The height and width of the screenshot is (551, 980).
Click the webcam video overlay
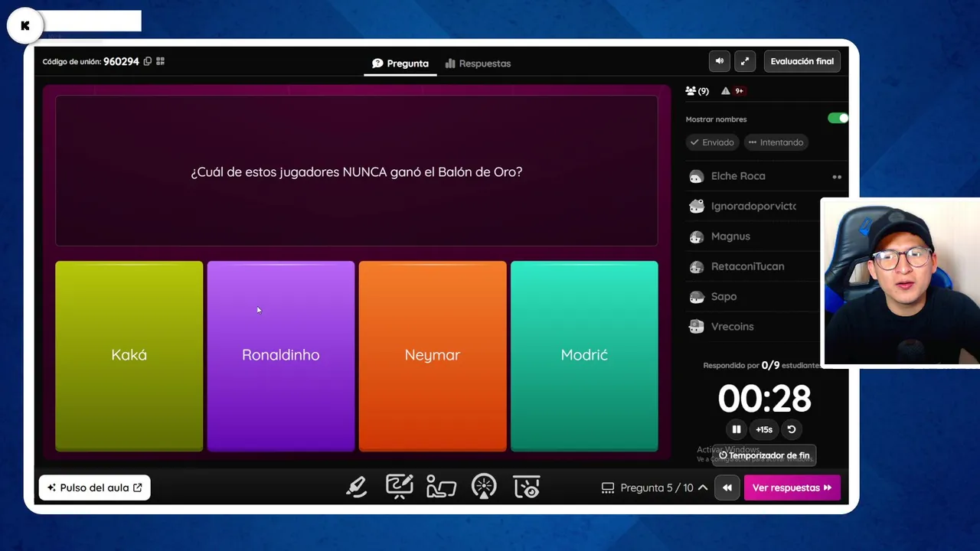coord(900,282)
